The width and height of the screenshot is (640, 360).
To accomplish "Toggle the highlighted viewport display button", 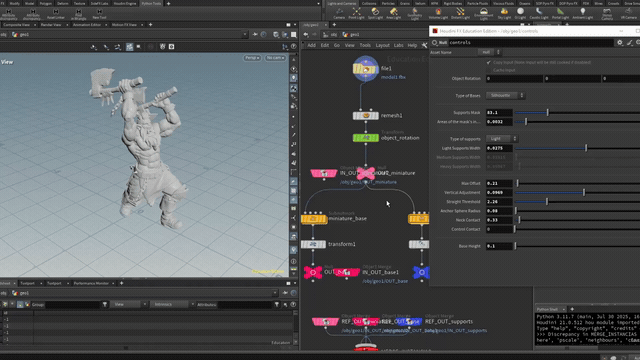I will [x=129, y=47].
